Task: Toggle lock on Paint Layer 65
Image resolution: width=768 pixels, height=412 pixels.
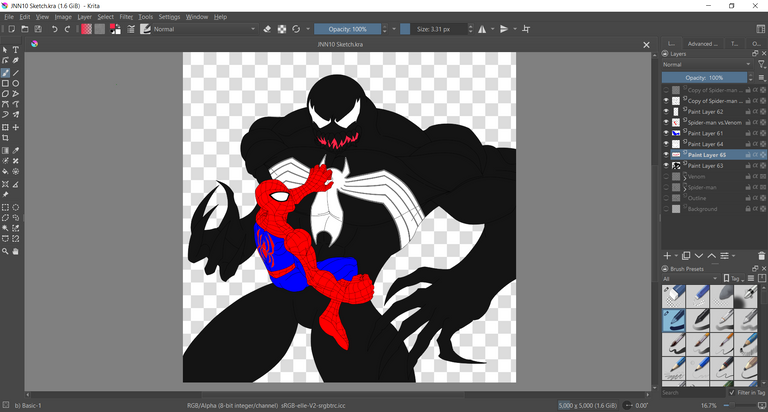Action: [748, 155]
